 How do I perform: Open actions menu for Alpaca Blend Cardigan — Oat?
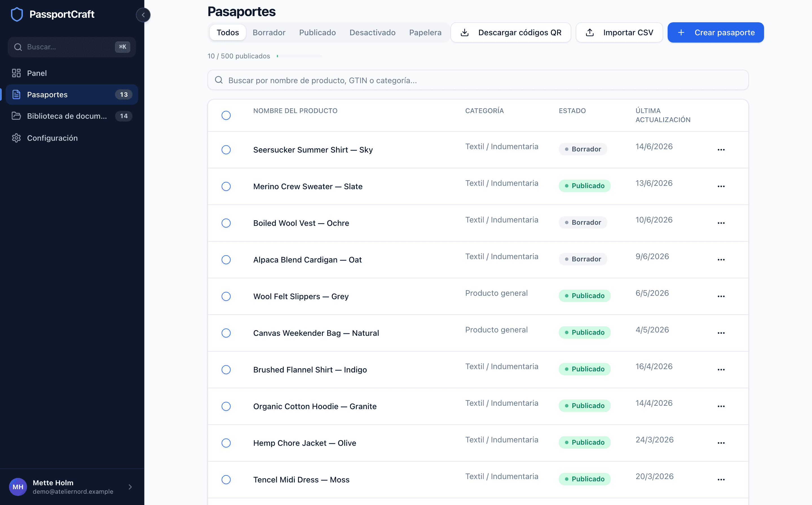pyautogui.click(x=721, y=259)
